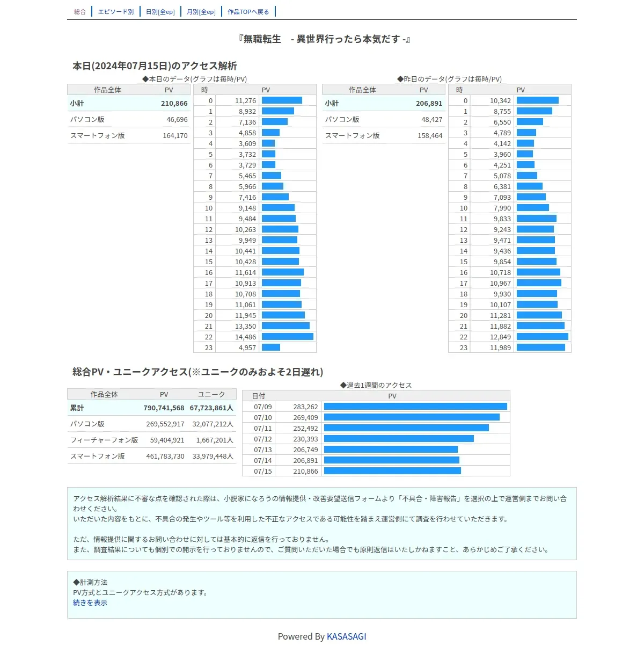The image size is (644, 645).
Task: Click the 続きを表示 link
Action: click(x=90, y=603)
